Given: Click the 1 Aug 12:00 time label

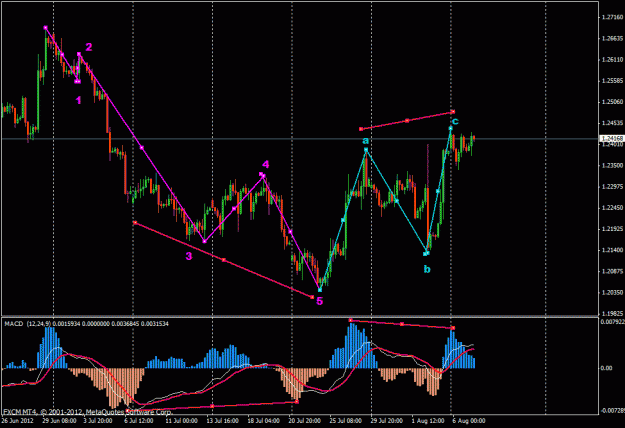Looking at the screenshot, I should [428, 420].
